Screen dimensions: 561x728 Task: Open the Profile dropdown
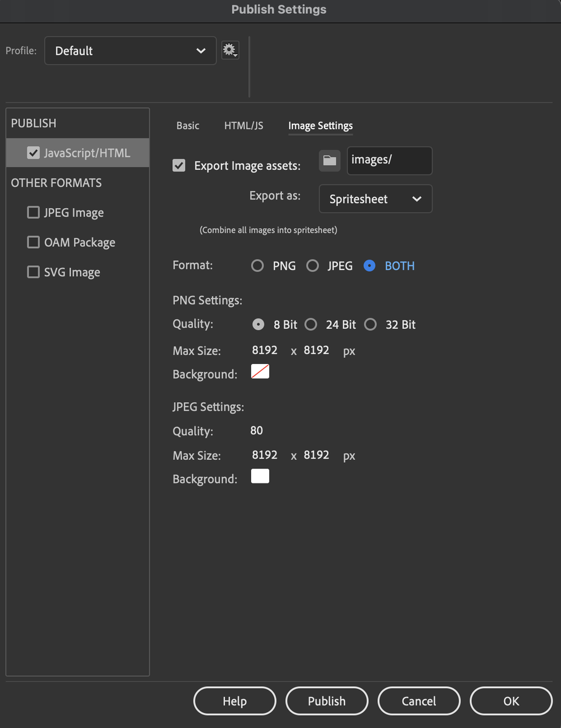point(130,50)
